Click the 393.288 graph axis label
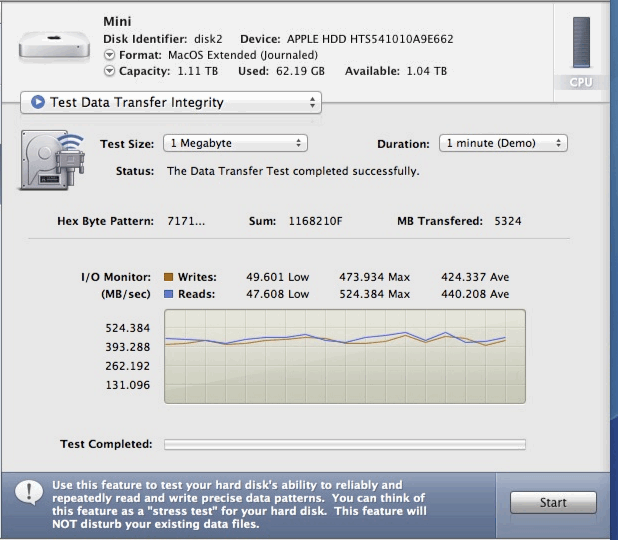618x540 pixels. tap(127, 347)
